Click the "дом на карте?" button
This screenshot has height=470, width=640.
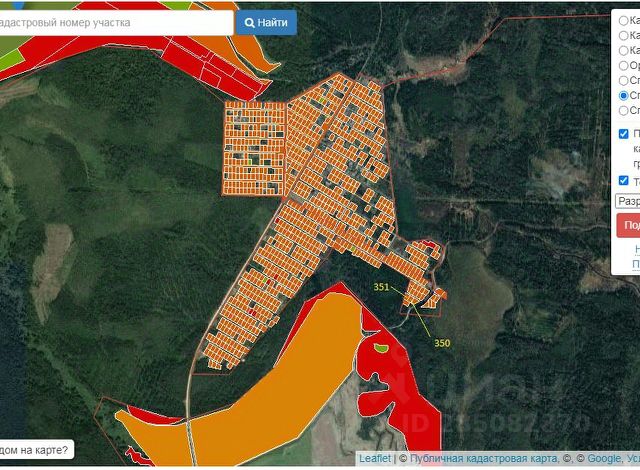click(35, 450)
